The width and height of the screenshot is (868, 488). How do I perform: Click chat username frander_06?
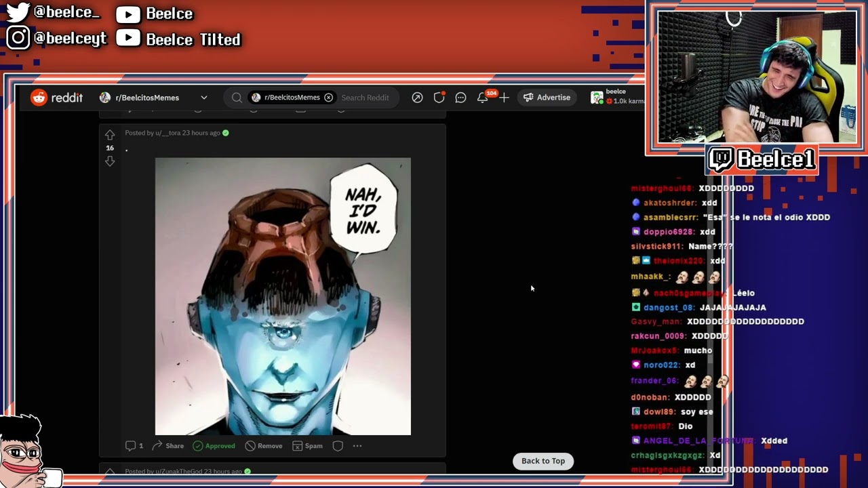coord(654,381)
